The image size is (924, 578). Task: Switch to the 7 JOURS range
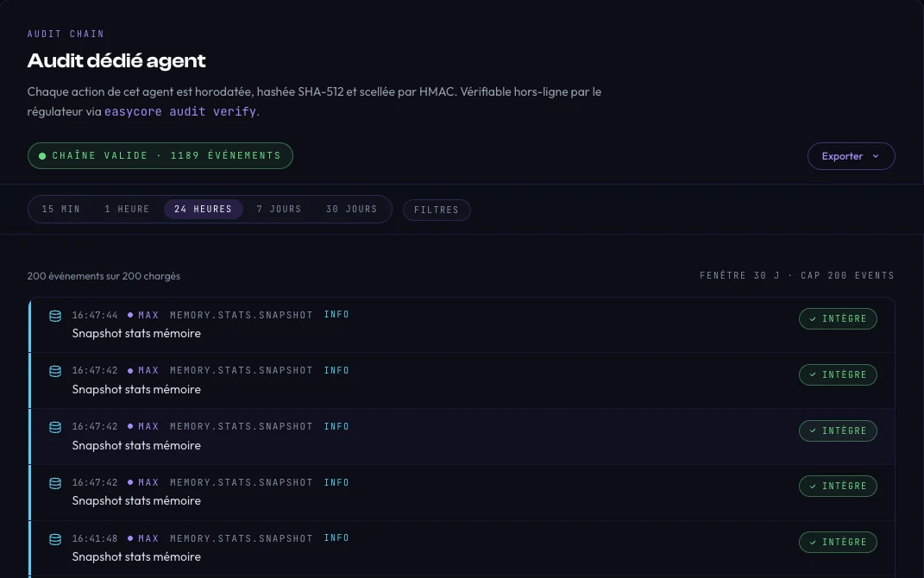[x=279, y=209]
